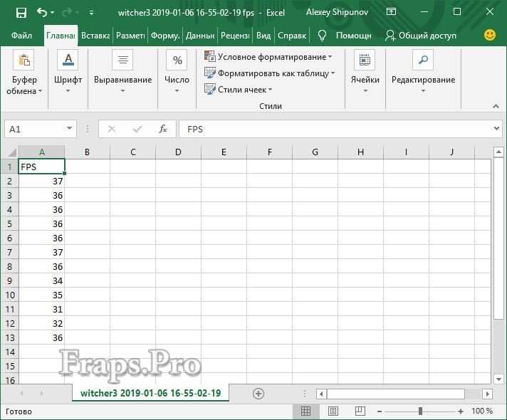Click the Помощник lightbulb icon
The width and height of the screenshot is (507, 420).
tap(322, 36)
